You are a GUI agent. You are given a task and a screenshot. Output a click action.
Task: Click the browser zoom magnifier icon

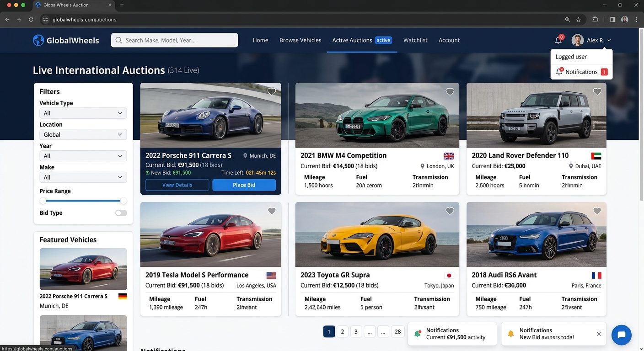[568, 20]
